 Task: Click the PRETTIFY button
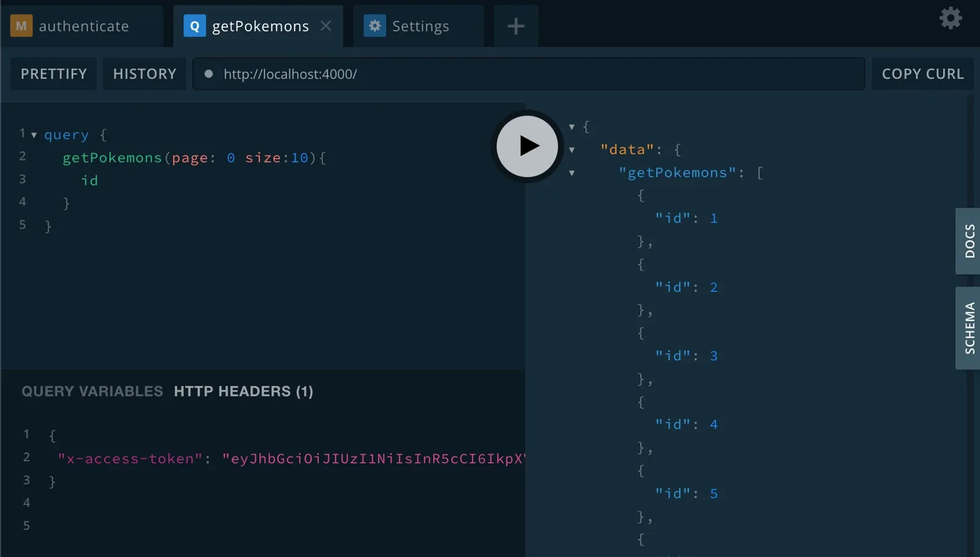[x=54, y=74]
